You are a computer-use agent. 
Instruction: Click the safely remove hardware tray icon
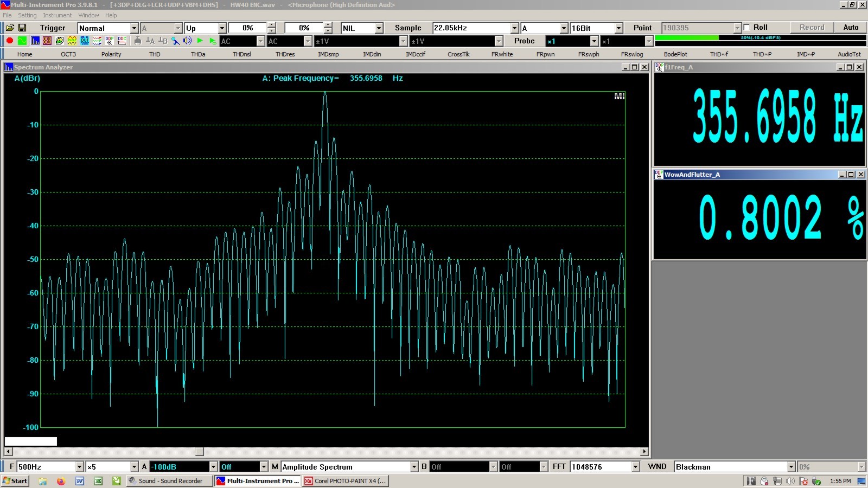tap(816, 481)
